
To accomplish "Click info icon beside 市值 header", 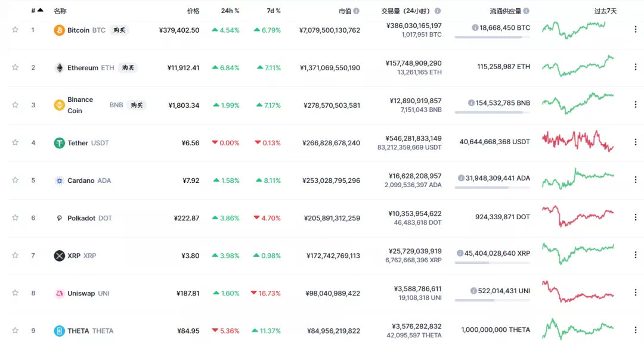I will click(x=356, y=11).
